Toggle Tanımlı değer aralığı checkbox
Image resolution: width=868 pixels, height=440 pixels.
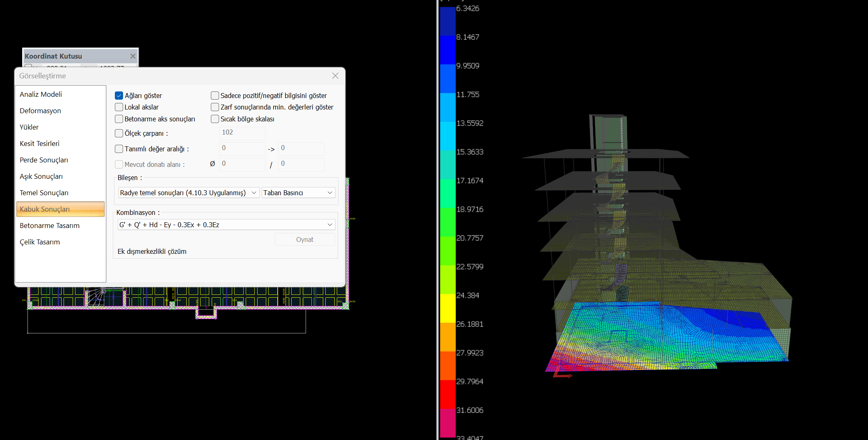pos(119,149)
